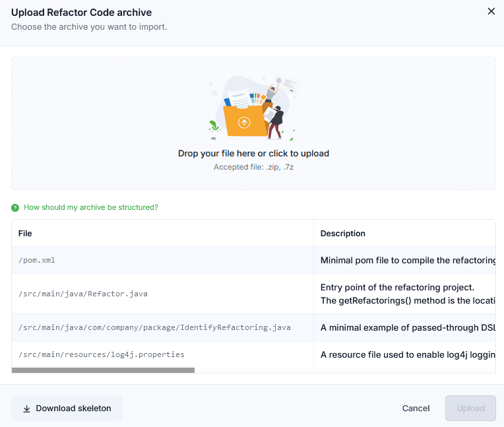Select the /src/main/java/Refactor.java cell

(163, 294)
